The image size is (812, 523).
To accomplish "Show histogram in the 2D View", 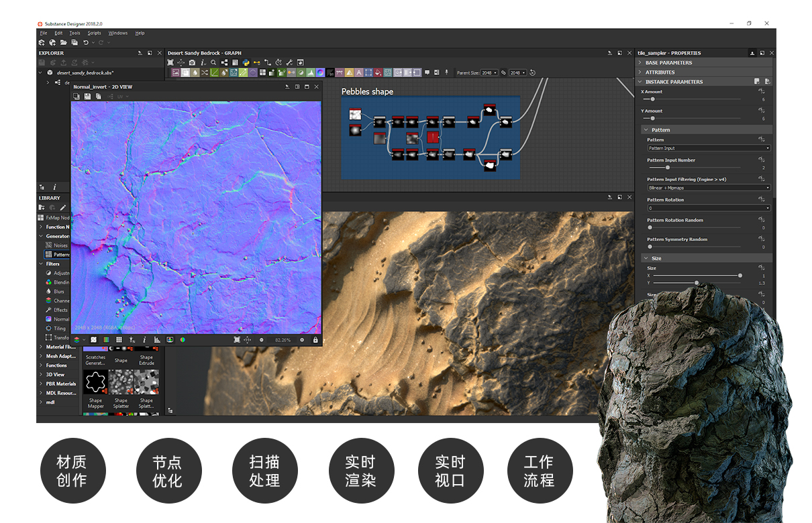I will [x=157, y=340].
